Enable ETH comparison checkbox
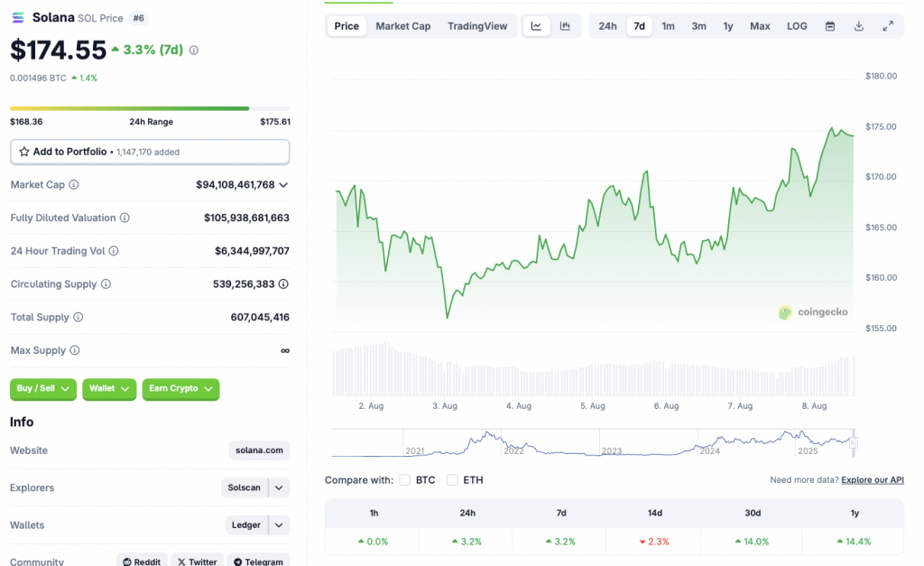Screen dimensions: 924x566 pos(452,480)
